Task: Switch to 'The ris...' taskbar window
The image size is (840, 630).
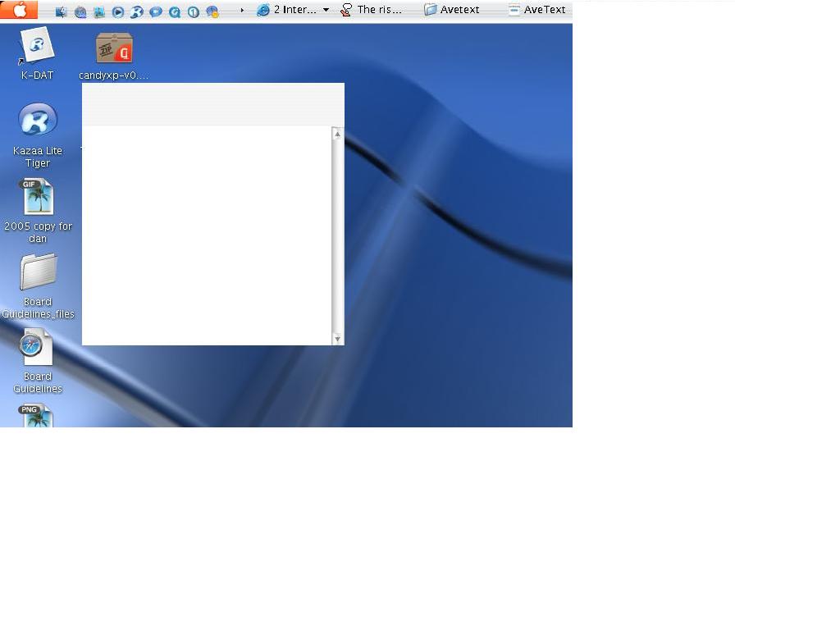Action: point(372,10)
